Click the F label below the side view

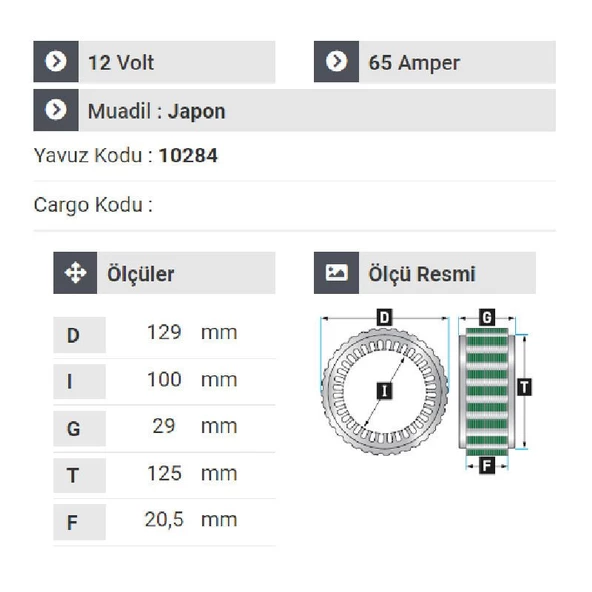point(487,466)
